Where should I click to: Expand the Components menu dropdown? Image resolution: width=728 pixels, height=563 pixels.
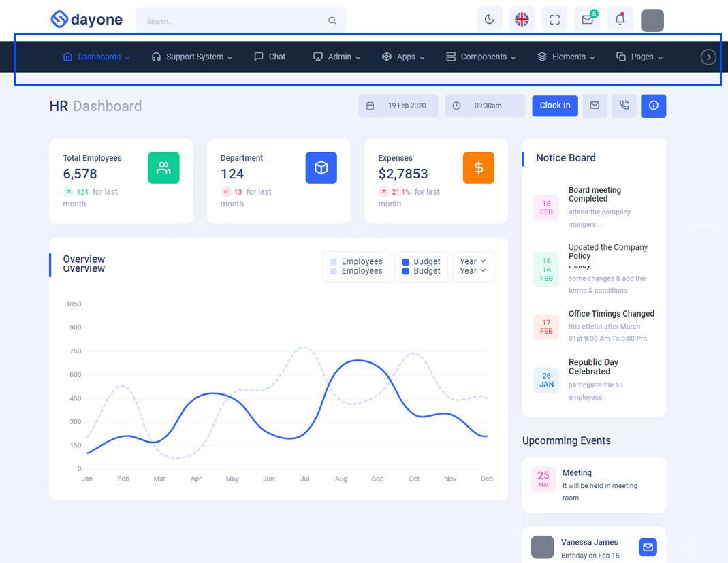(x=481, y=57)
